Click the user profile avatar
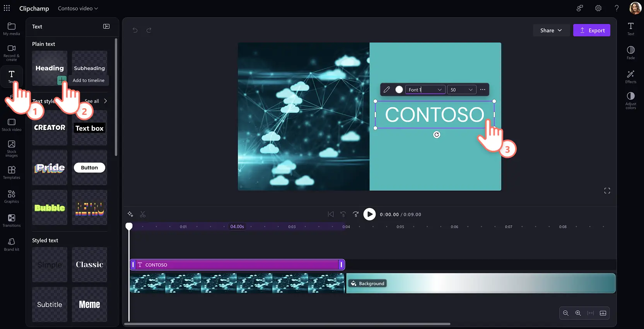644x329 pixels. click(635, 8)
